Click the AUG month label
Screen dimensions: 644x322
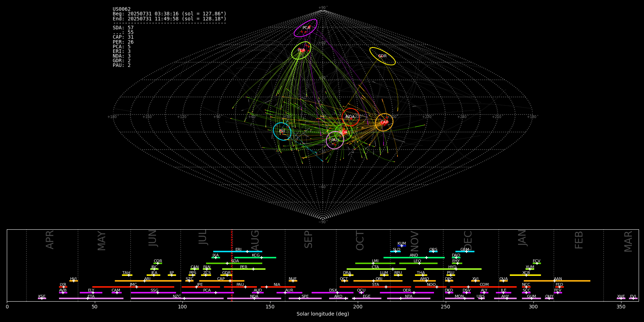255,240
